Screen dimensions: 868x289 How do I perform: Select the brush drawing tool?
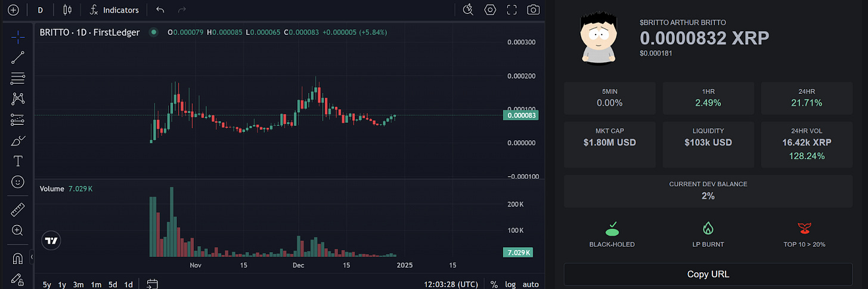18,141
